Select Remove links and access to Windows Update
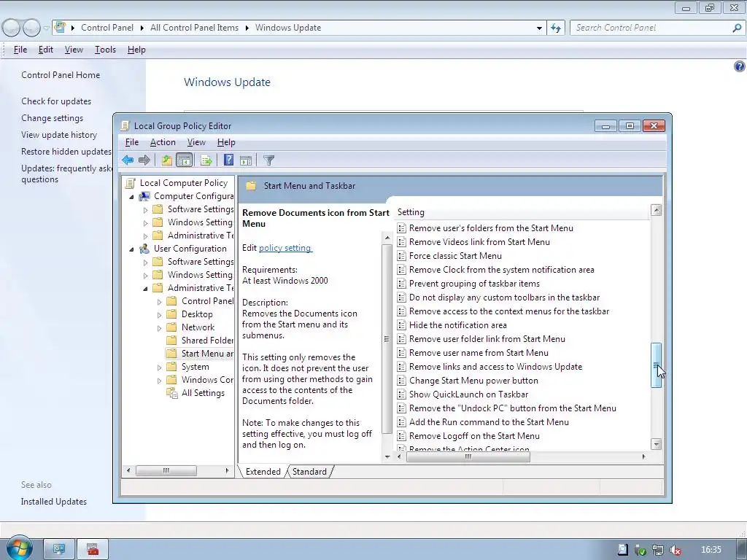The height and width of the screenshot is (560, 747). click(x=495, y=367)
